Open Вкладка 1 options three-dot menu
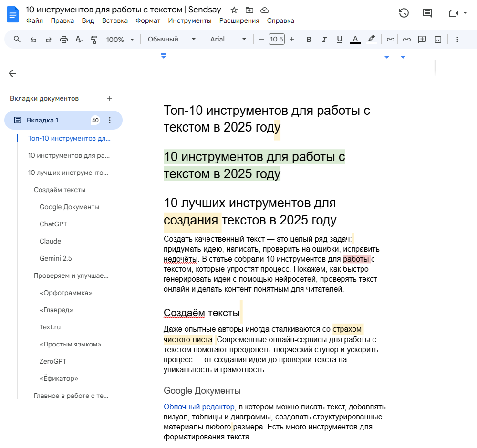 (110, 120)
